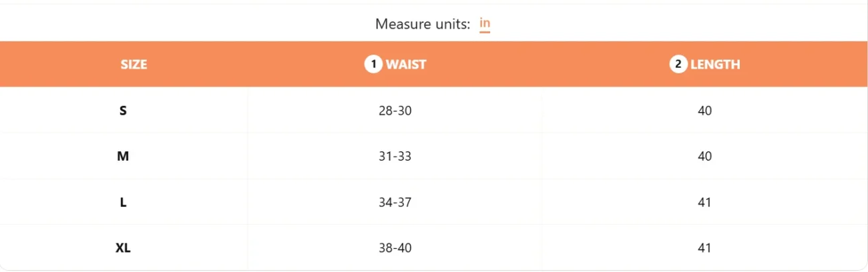Image resolution: width=868 pixels, height=272 pixels.
Task: Toggle the measure units 'in' link
Action: (x=485, y=24)
